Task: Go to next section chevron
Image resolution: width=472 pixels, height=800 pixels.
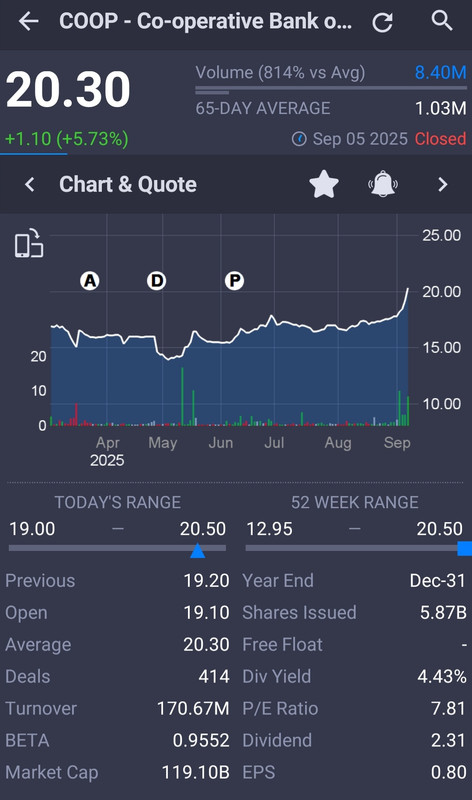Action: (442, 184)
